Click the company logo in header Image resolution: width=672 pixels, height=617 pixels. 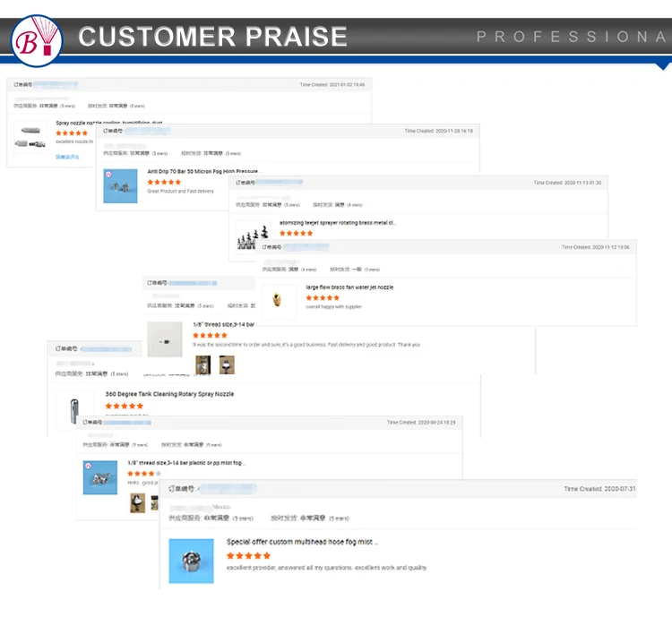point(33,36)
